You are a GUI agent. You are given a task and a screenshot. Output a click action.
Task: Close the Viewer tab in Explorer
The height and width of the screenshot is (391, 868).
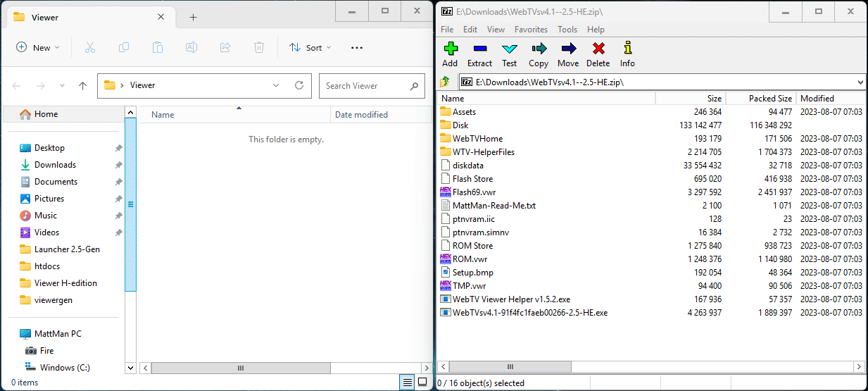(161, 17)
